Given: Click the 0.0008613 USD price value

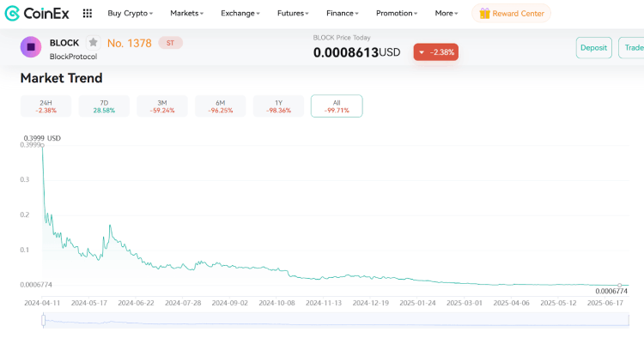Looking at the screenshot, I should [356, 52].
